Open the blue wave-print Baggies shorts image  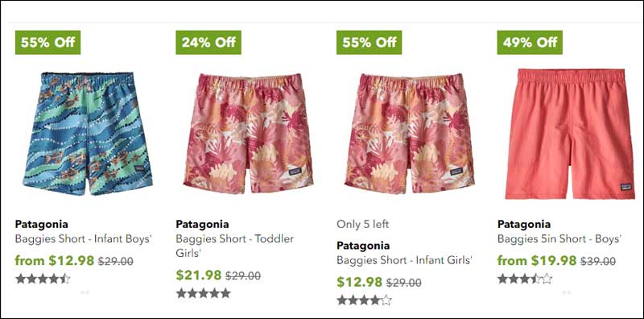88,134
